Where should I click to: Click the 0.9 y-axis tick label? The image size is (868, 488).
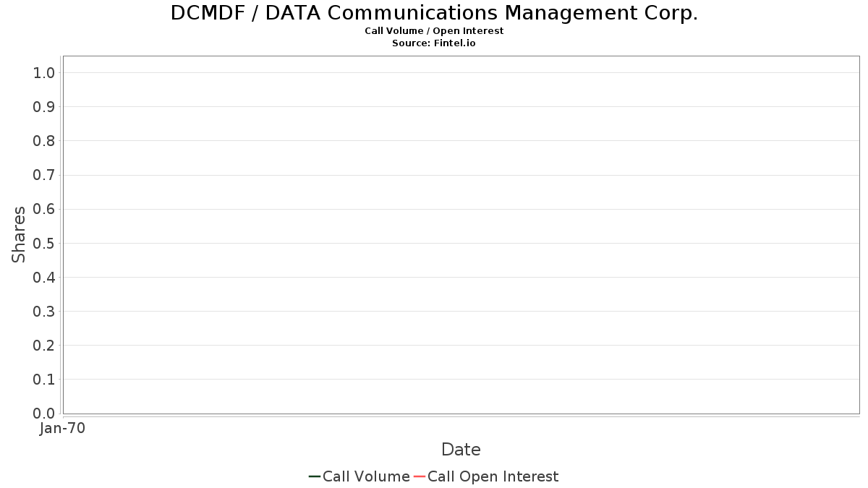click(44, 107)
